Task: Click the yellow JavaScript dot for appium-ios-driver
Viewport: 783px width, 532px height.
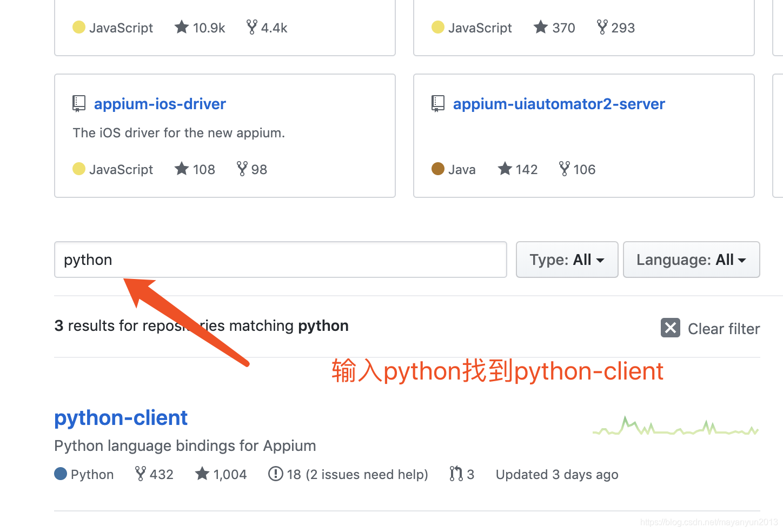Action: click(x=79, y=169)
